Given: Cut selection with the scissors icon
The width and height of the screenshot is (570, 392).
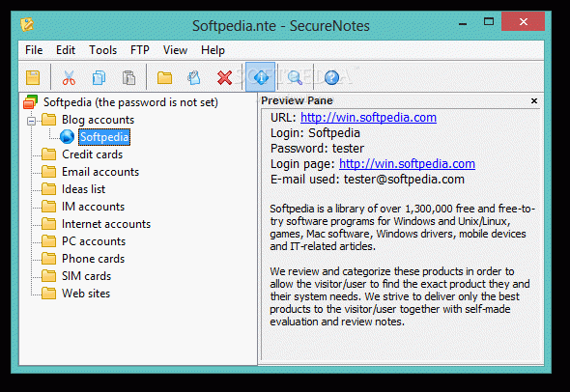Looking at the screenshot, I should tap(69, 77).
